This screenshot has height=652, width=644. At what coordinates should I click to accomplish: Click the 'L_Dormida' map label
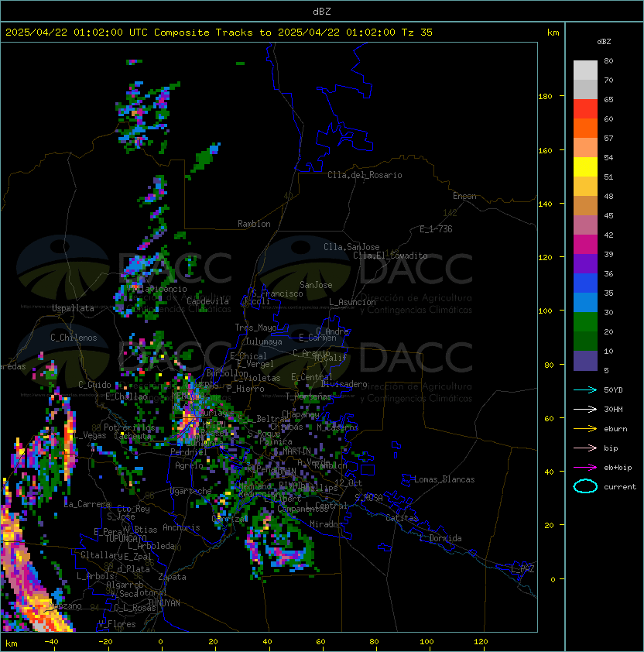[440, 538]
